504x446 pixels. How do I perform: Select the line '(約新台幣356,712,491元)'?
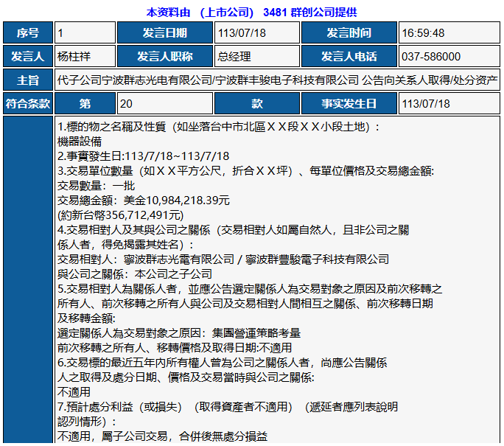coord(121,215)
